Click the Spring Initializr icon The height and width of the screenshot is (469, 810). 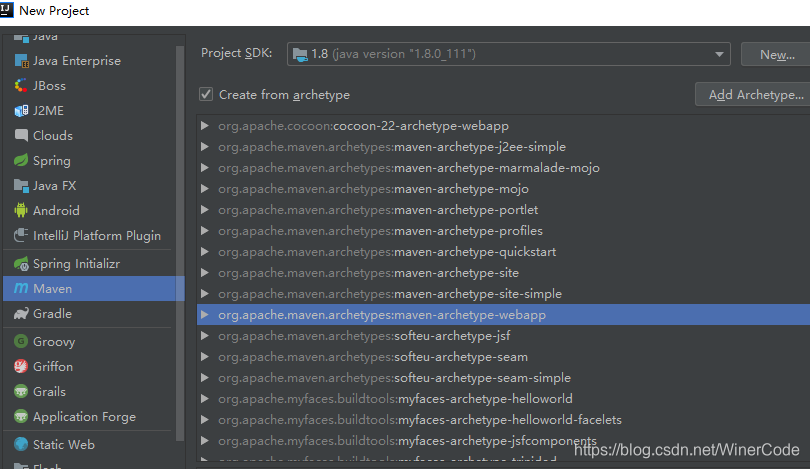click(21, 263)
